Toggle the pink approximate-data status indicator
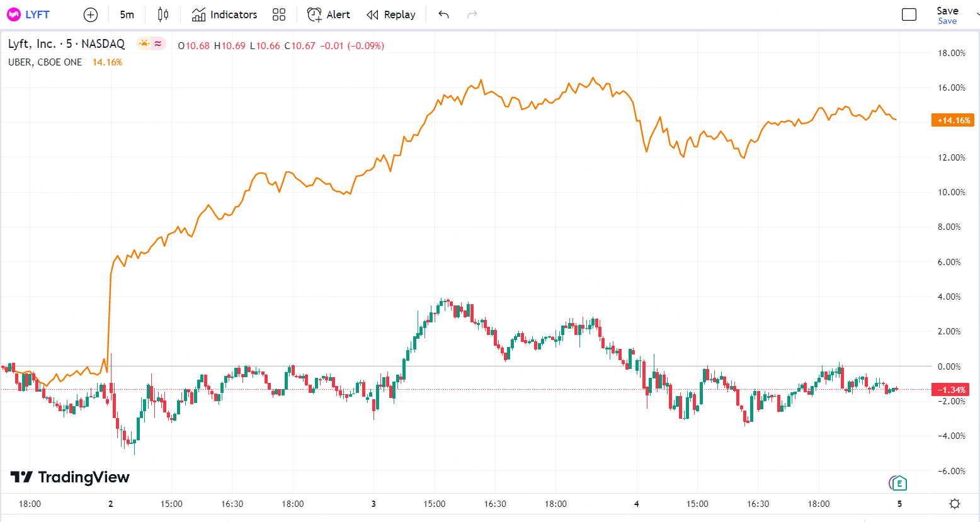 pyautogui.click(x=158, y=43)
